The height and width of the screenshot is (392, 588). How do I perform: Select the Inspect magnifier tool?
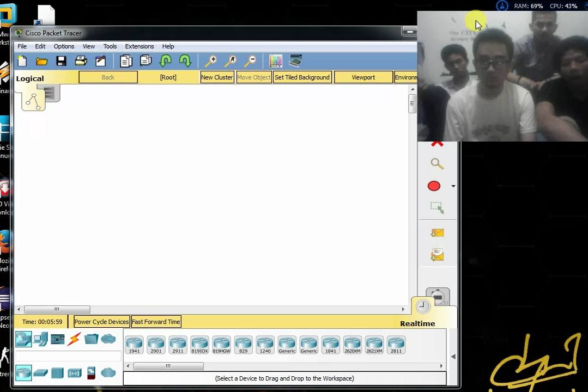click(x=437, y=164)
